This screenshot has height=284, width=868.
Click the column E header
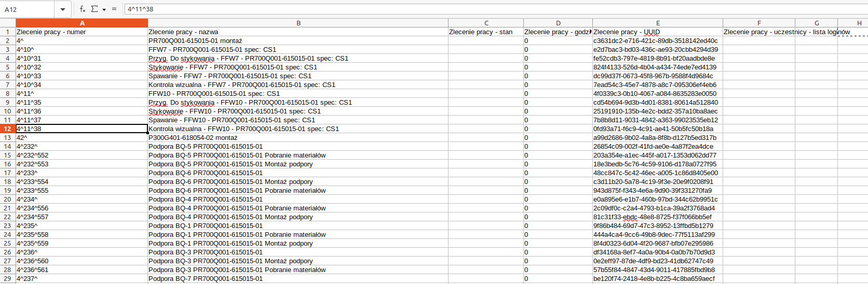pyautogui.click(x=658, y=23)
